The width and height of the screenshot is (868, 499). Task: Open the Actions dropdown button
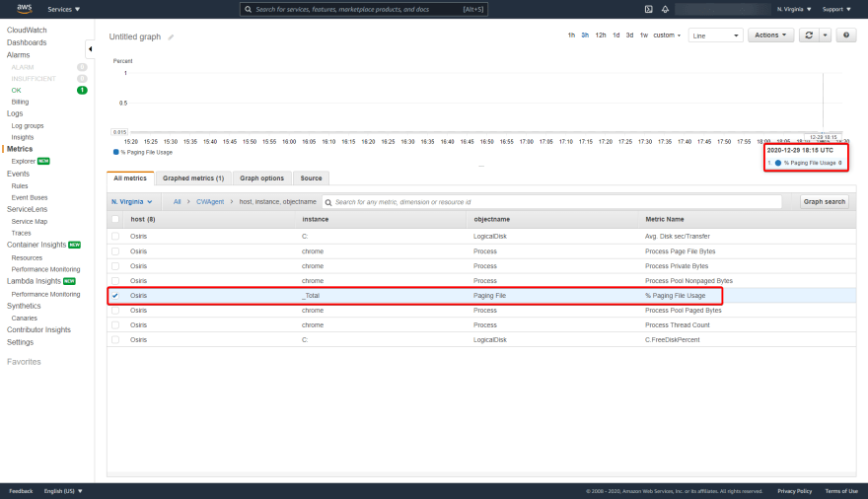pos(770,35)
